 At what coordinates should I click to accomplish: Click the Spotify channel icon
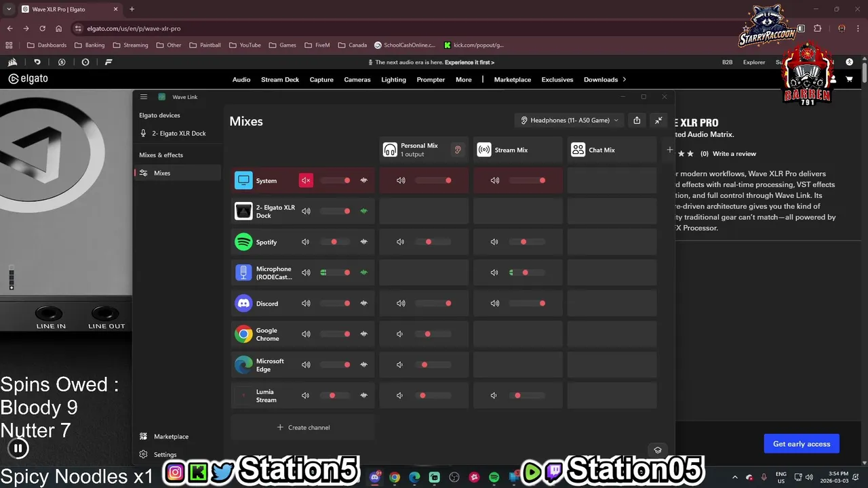[x=243, y=242]
